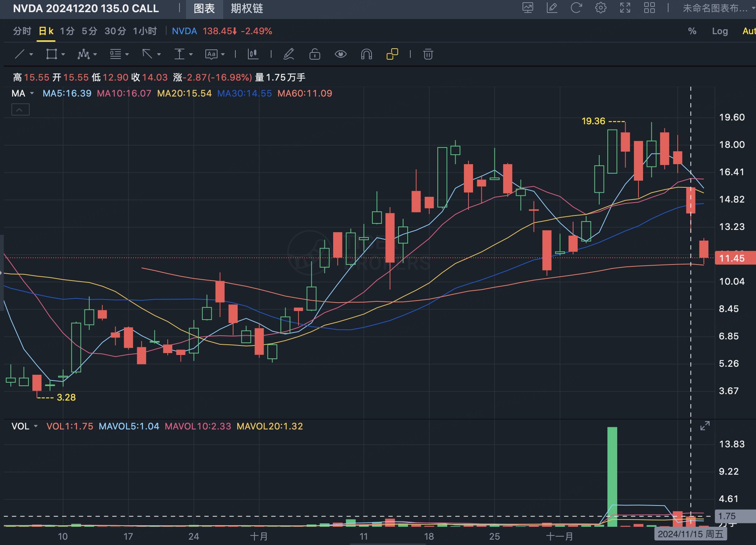Toggle percent scale with % button
The width and height of the screenshot is (756, 545).
[x=692, y=31]
